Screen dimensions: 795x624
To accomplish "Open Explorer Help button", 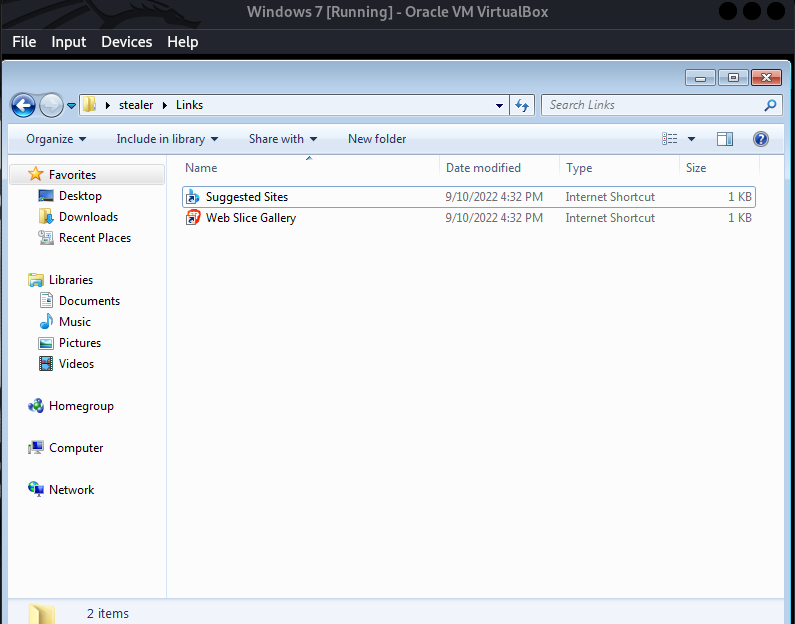I will (761, 139).
